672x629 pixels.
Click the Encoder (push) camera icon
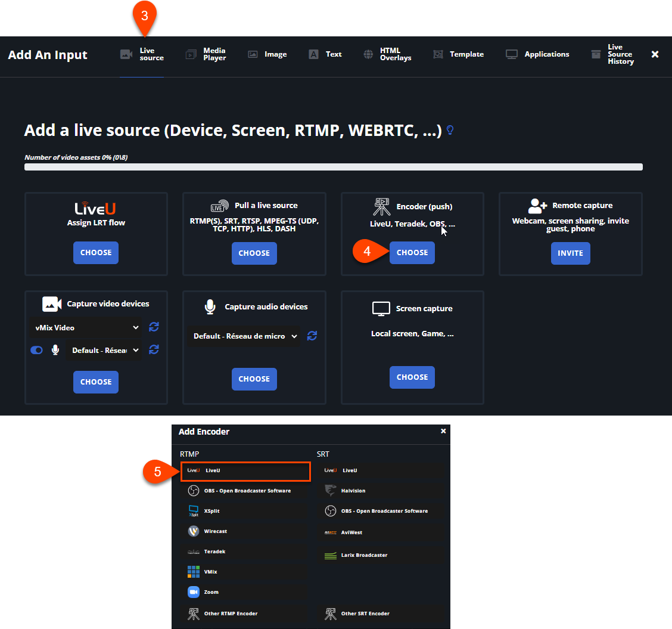point(381,207)
